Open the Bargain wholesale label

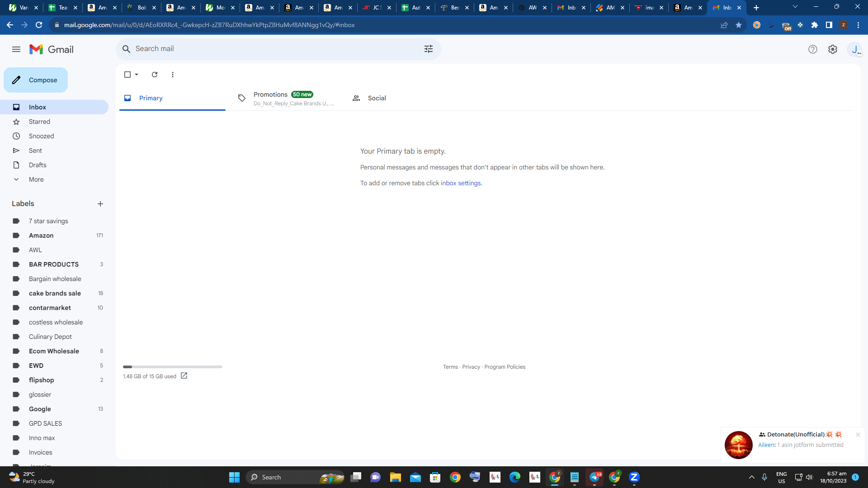tap(54, 279)
